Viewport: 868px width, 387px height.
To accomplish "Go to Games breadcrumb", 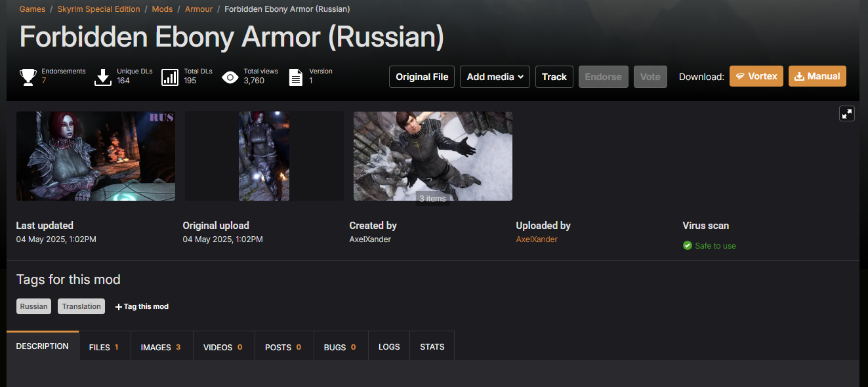I will 32,9.
